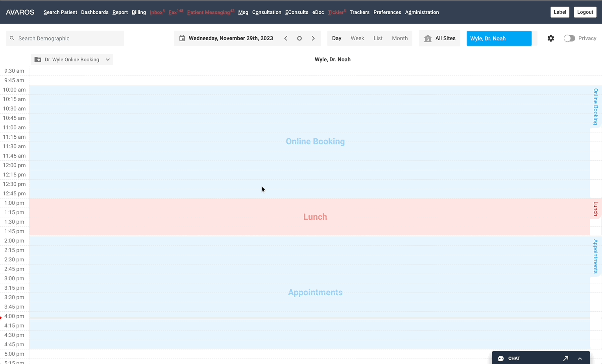The image size is (602, 364).
Task: Switch to the Month view tab
Action: (x=399, y=38)
